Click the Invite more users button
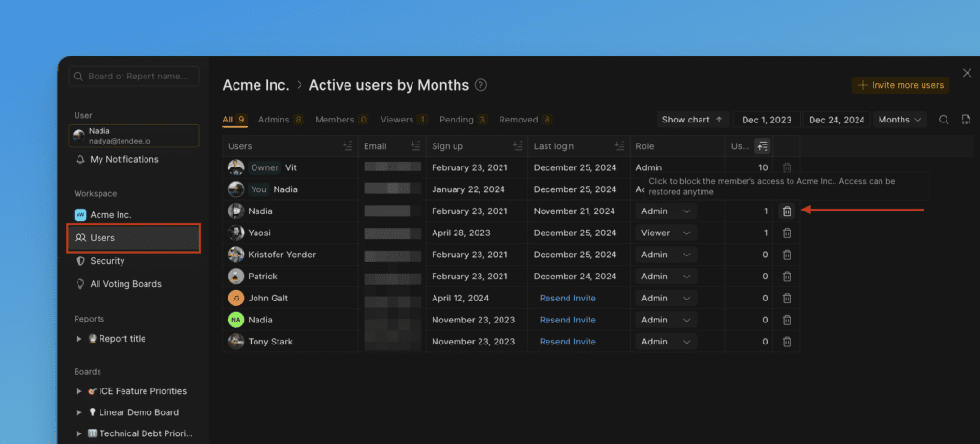The height and width of the screenshot is (444, 980). 901,85
